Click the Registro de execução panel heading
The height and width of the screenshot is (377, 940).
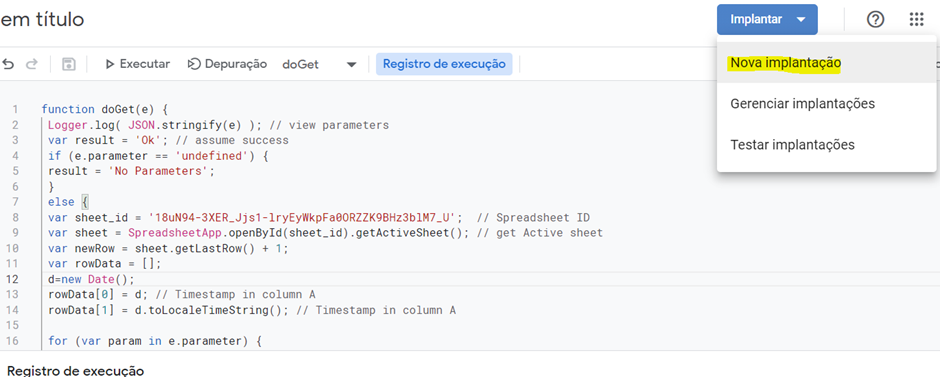(76, 370)
